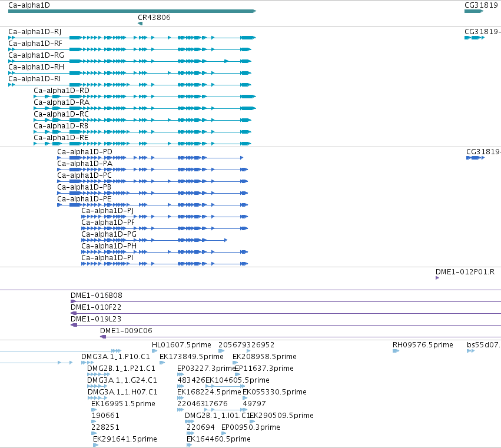
Task: Select BAC clone DME1-009C06
Action: (300, 337)
